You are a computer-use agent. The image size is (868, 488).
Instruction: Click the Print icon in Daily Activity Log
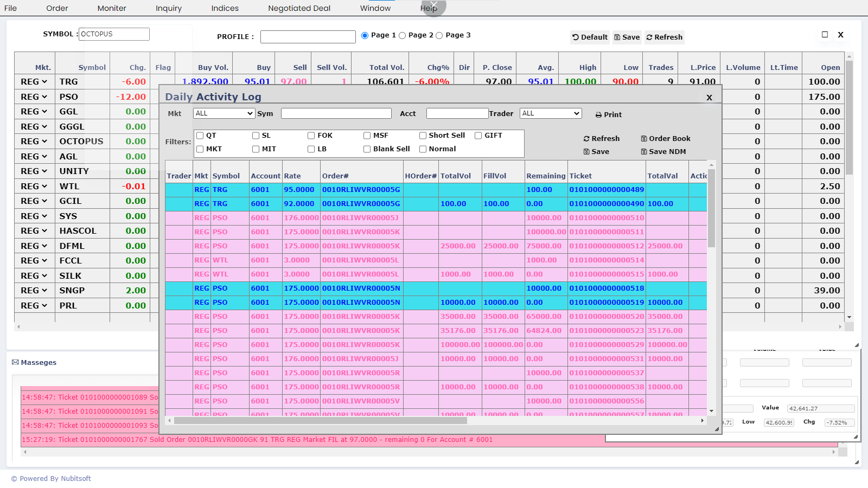pos(598,115)
